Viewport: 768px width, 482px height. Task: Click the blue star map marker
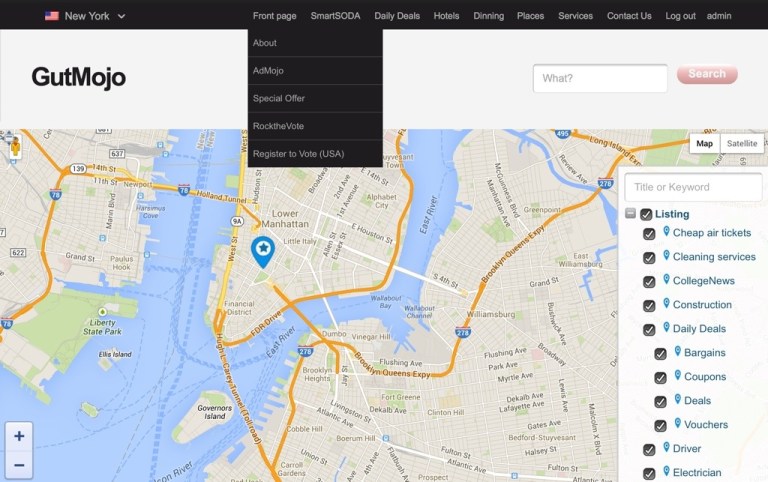pos(262,250)
